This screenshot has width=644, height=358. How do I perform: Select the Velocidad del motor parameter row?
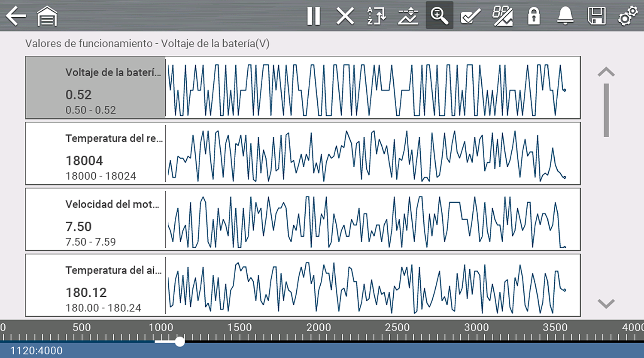pyautogui.click(x=96, y=220)
